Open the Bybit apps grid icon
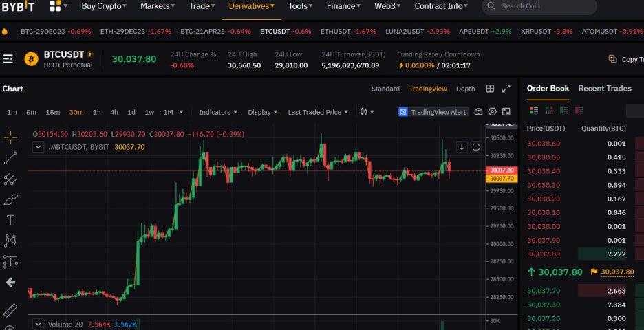The width and height of the screenshot is (644, 330). [56, 5]
